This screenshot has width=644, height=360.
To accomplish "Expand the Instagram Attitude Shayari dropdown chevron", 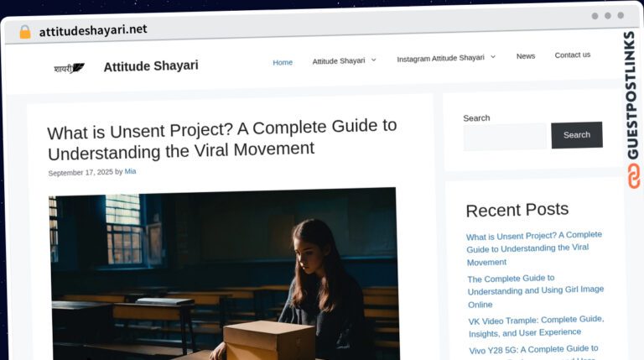I will click(493, 57).
